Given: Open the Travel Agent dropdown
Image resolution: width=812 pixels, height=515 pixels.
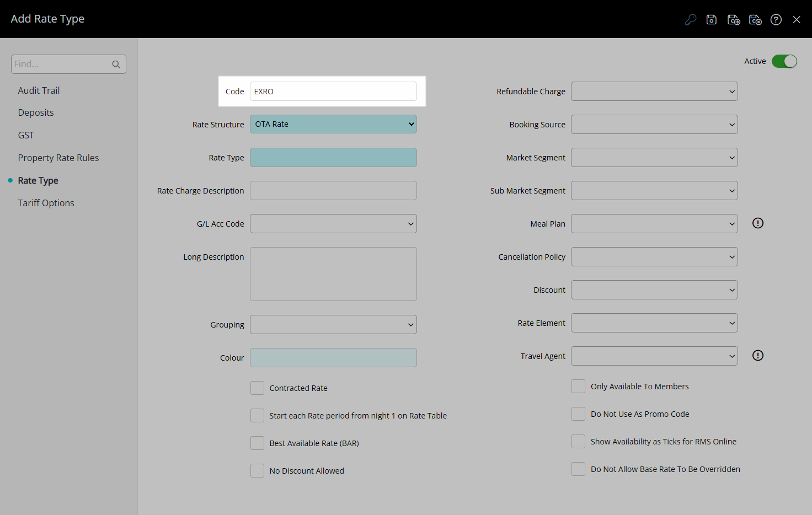Looking at the screenshot, I should [654, 356].
